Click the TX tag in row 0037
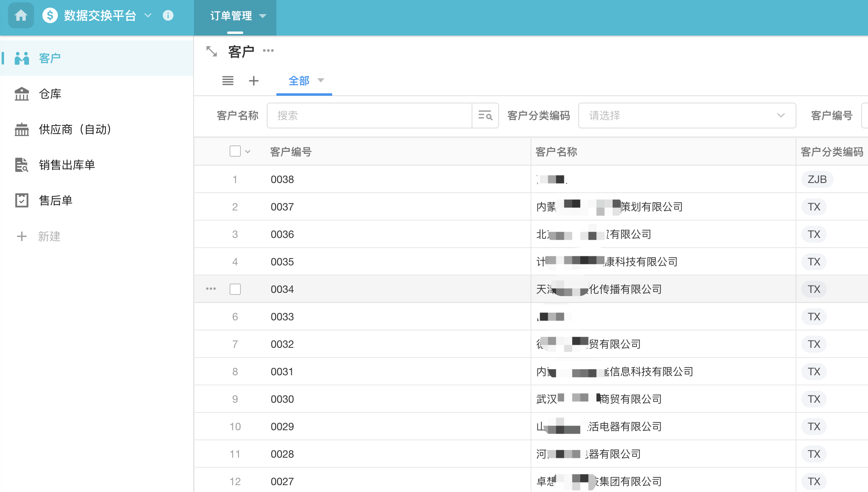868x492 pixels. click(814, 207)
